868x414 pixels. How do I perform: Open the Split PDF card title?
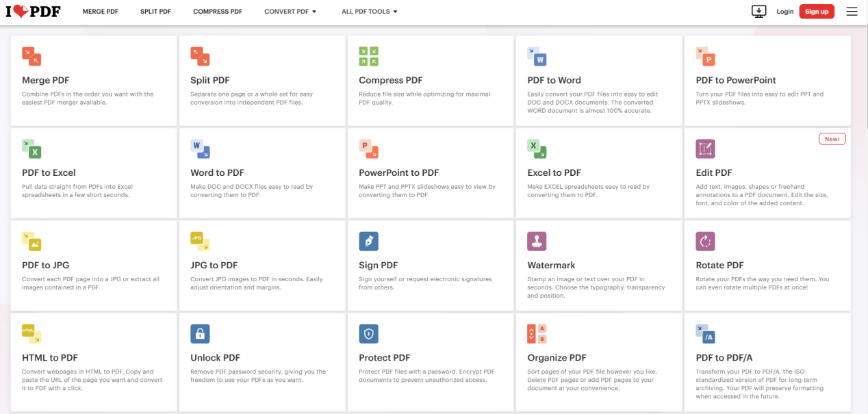tap(210, 80)
